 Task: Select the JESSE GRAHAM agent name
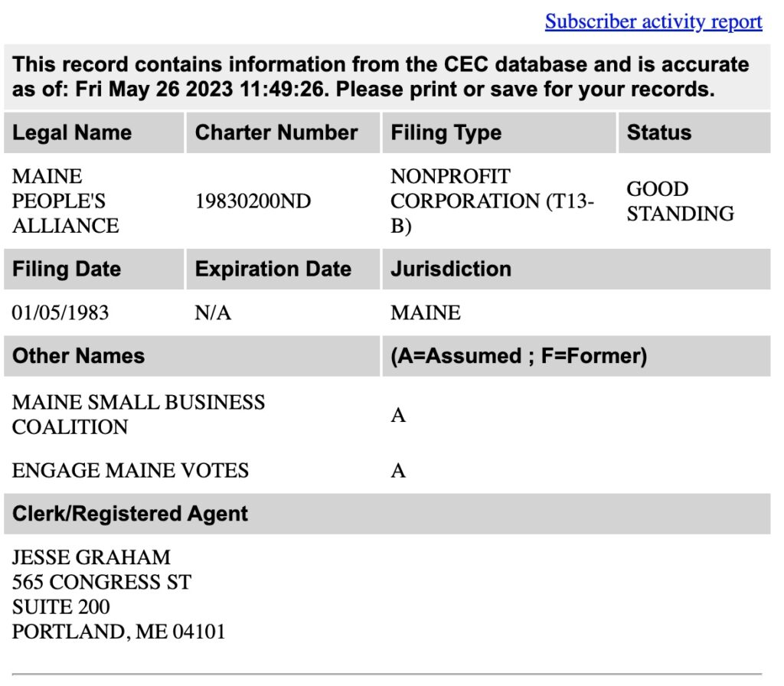coord(91,557)
